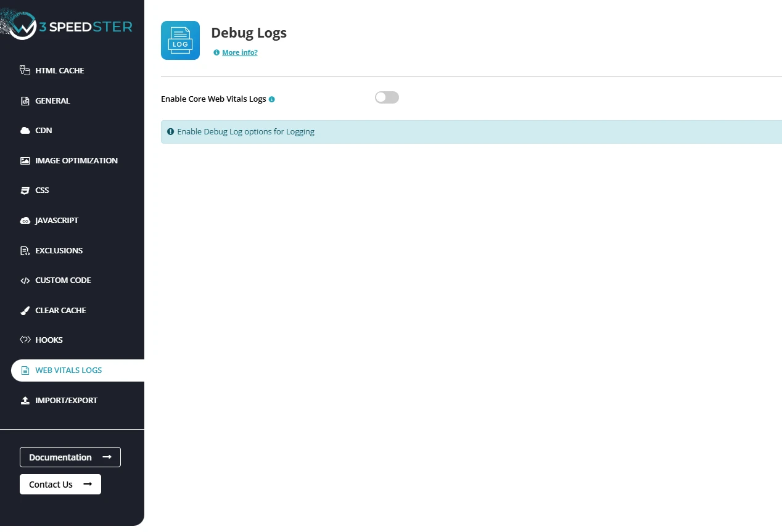This screenshot has width=782, height=532.
Task: Click the Debug Logs LOG icon
Action: pyautogui.click(x=180, y=40)
